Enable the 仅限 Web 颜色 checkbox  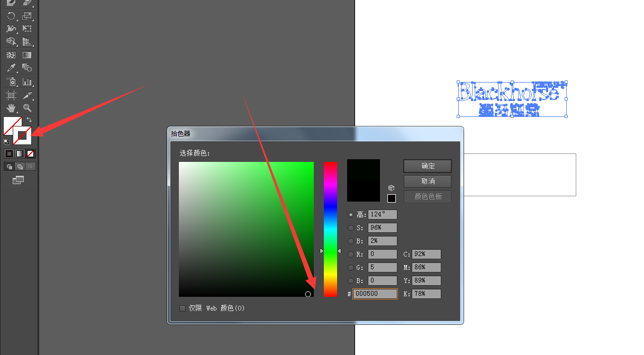183,308
